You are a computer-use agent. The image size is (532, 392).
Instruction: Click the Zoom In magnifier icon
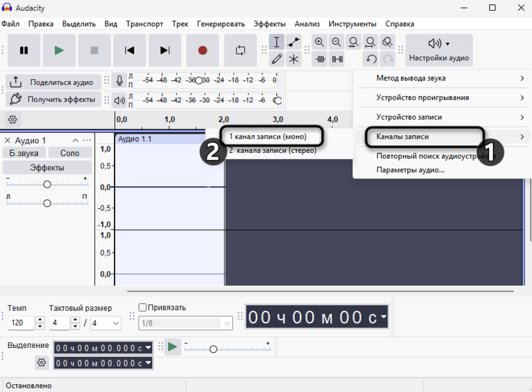tap(320, 42)
